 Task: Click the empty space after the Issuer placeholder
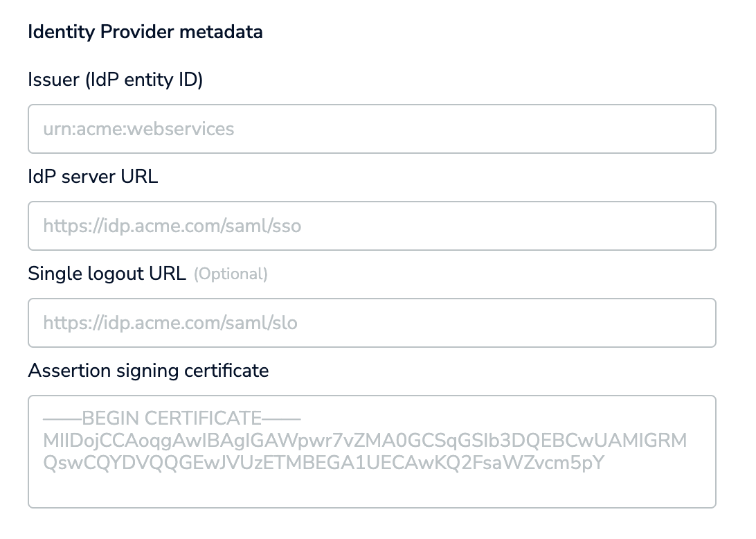click(x=485, y=129)
